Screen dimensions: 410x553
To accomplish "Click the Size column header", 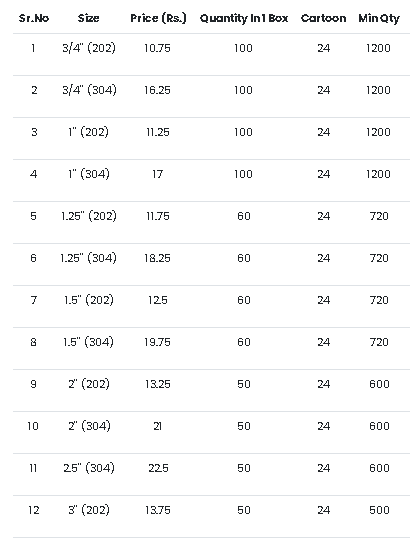I will [88, 18].
